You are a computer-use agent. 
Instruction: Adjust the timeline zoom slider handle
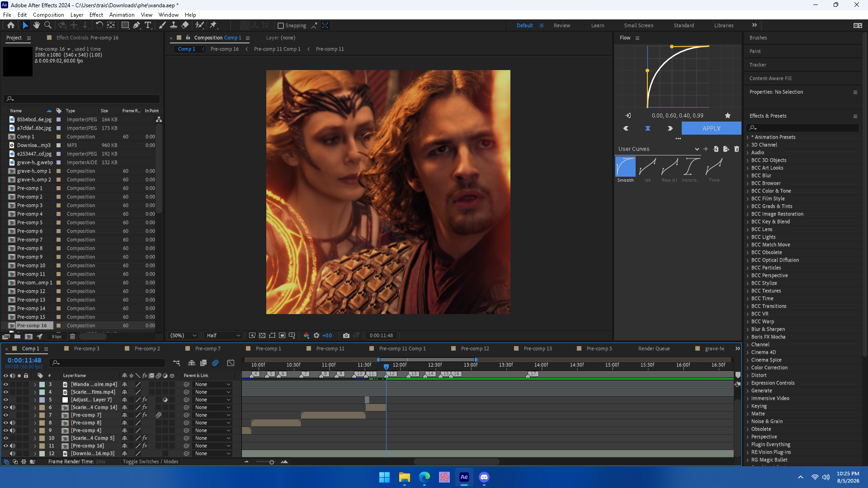[272, 462]
